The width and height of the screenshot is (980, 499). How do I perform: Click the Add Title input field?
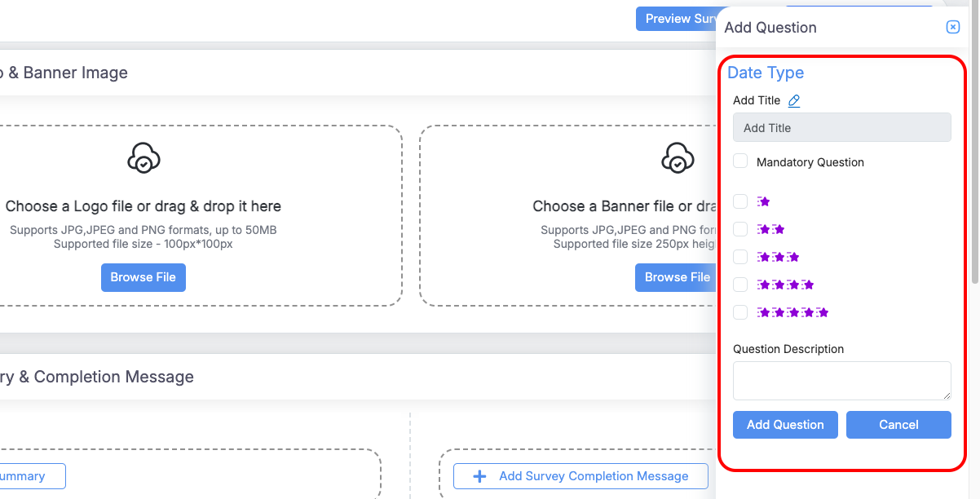click(x=841, y=128)
